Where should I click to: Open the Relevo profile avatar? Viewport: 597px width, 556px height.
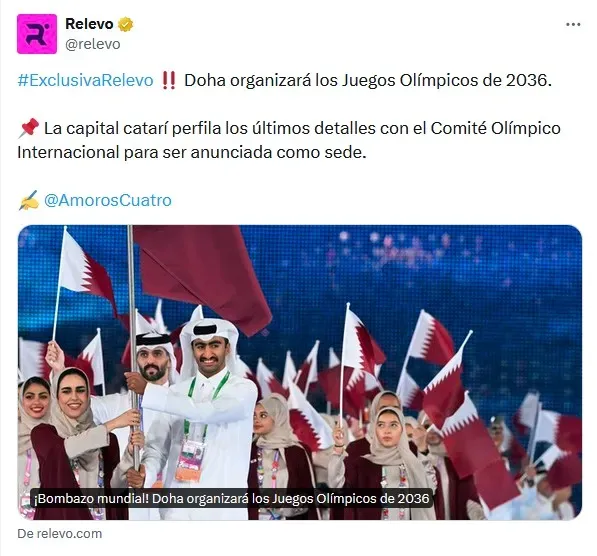click(x=37, y=34)
